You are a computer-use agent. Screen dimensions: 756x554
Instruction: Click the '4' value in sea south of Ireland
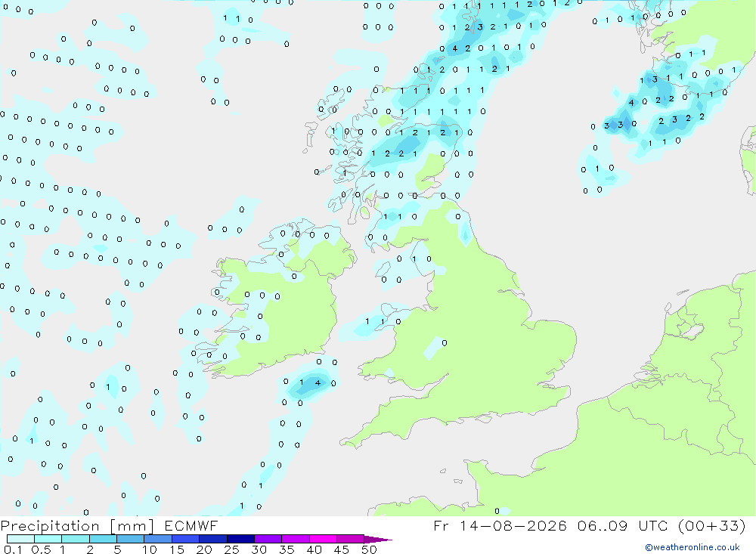tap(318, 383)
